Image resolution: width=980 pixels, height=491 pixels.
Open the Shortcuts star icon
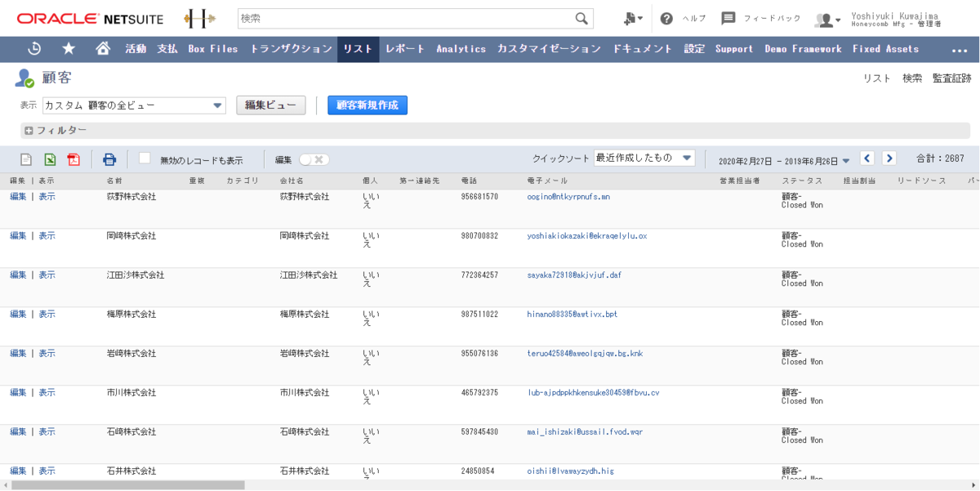(x=69, y=48)
